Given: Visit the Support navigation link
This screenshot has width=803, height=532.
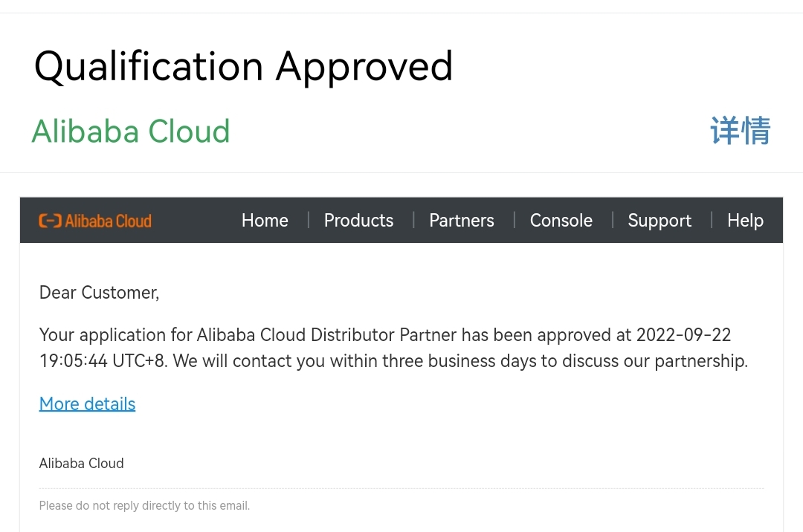Looking at the screenshot, I should (x=659, y=221).
